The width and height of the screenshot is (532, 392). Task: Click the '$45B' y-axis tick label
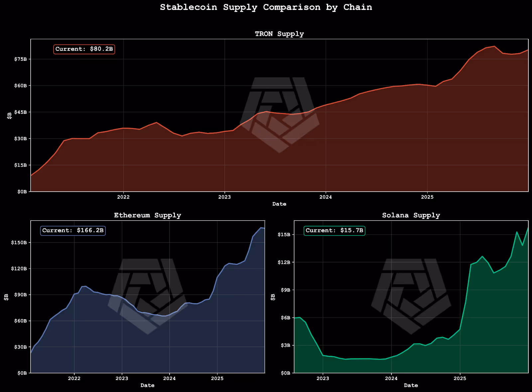pyautogui.click(x=21, y=112)
